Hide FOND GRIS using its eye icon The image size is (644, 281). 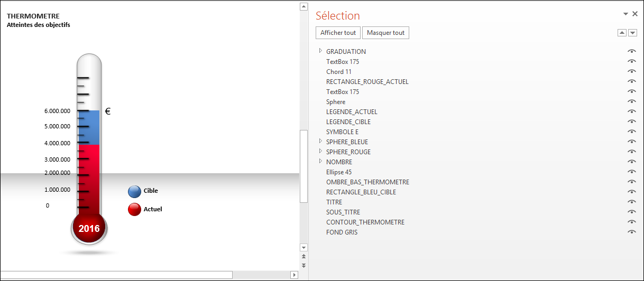pyautogui.click(x=631, y=232)
